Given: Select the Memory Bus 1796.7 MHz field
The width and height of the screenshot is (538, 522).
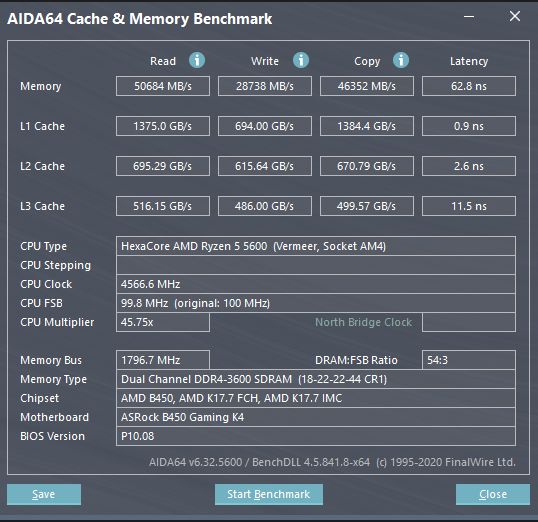Looking at the screenshot, I should point(163,360).
